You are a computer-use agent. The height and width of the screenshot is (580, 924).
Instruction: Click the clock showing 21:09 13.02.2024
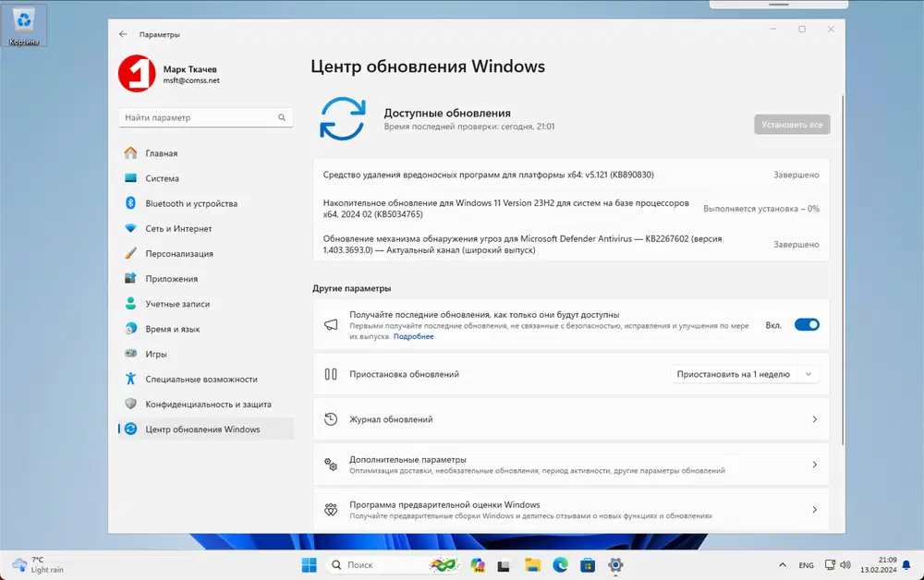[878, 564]
